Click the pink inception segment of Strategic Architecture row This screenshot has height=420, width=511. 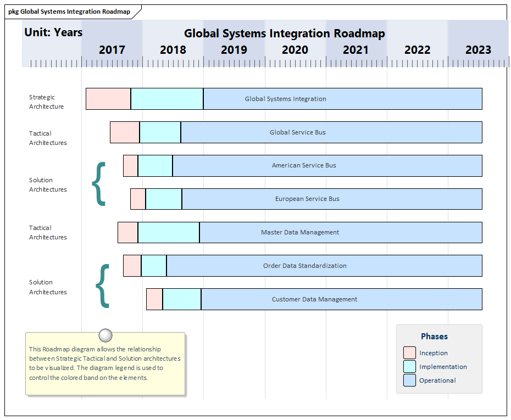tap(108, 99)
